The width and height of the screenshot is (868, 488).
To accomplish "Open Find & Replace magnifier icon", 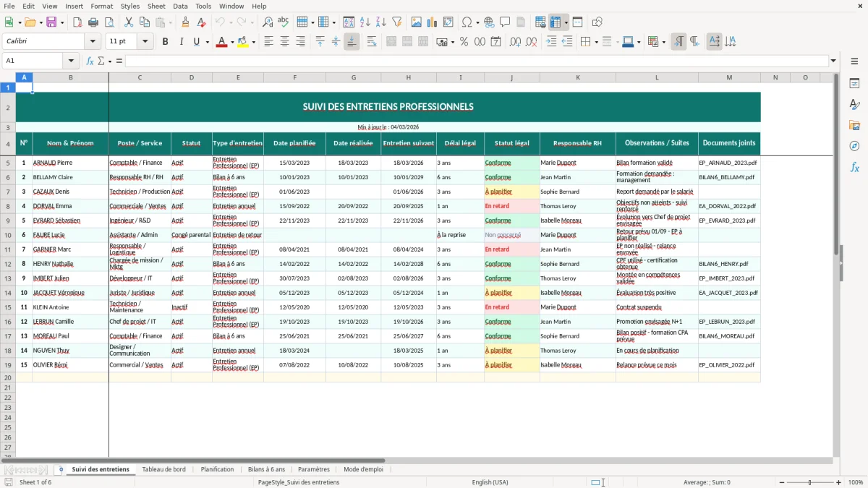I will (268, 22).
